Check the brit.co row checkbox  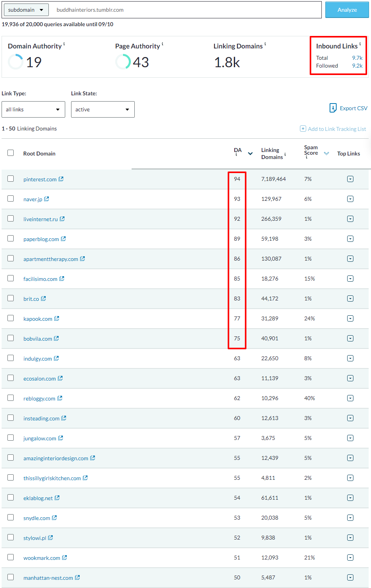pyautogui.click(x=11, y=298)
